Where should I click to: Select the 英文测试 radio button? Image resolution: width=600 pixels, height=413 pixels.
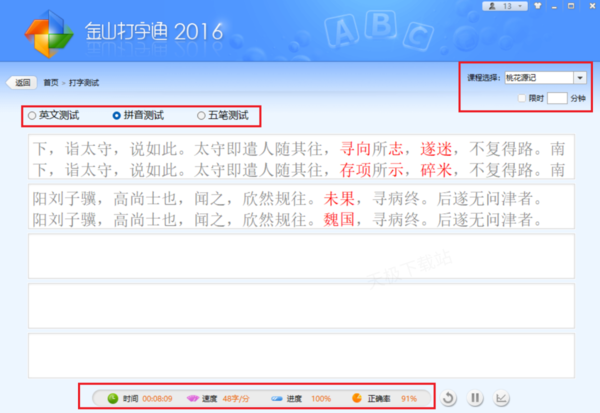32,115
